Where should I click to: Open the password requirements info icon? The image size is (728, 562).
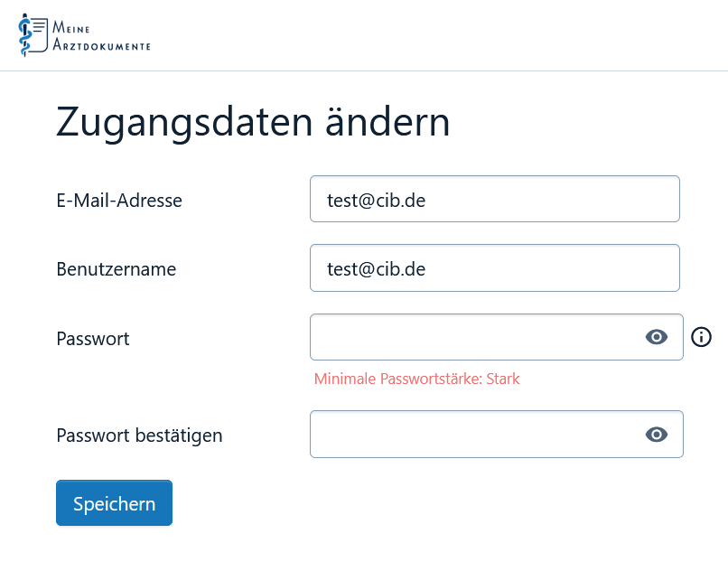click(701, 337)
